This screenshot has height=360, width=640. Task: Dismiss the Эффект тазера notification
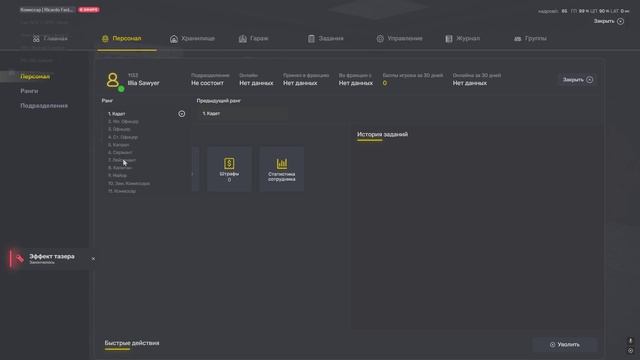[93, 259]
